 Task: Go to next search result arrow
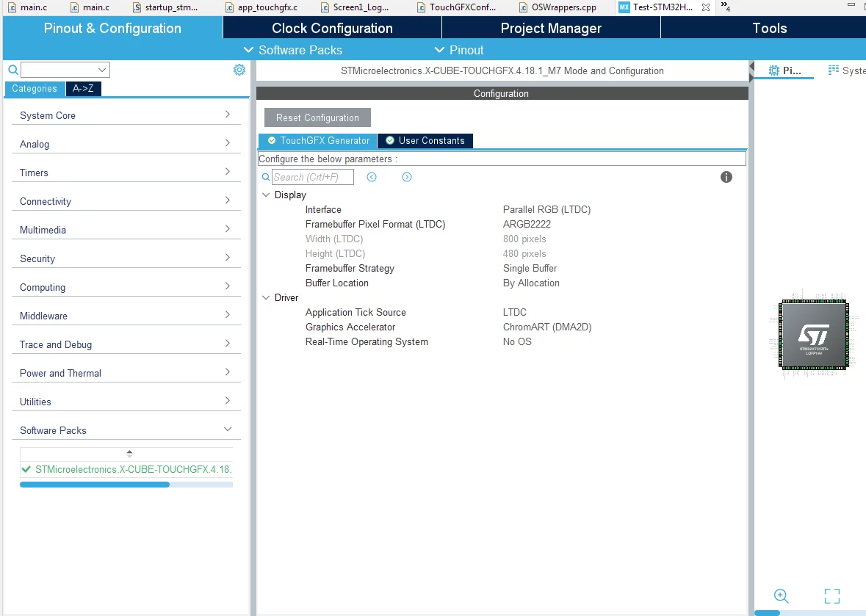tap(407, 177)
